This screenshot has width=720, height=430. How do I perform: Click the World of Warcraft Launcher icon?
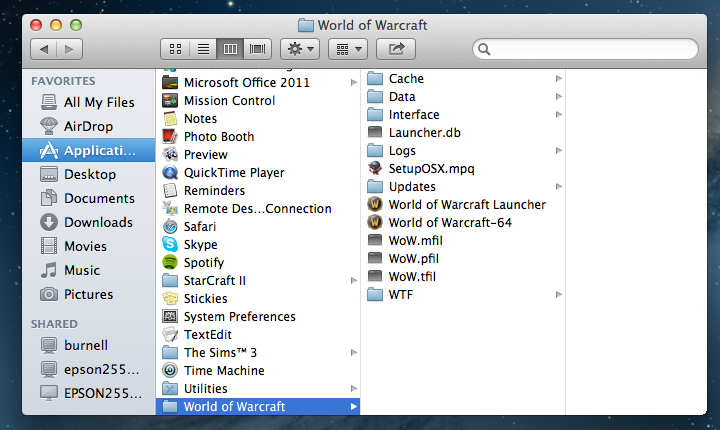pyautogui.click(x=375, y=204)
